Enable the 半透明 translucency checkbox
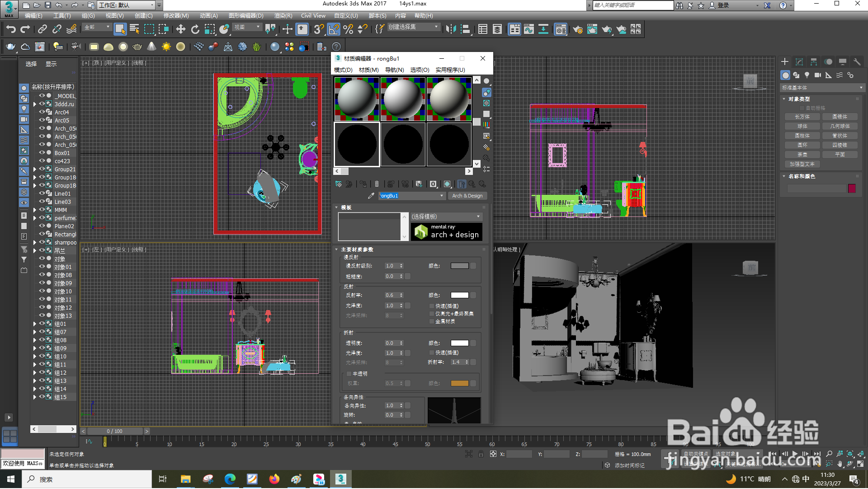Viewport: 868px width, 489px height. [349, 374]
